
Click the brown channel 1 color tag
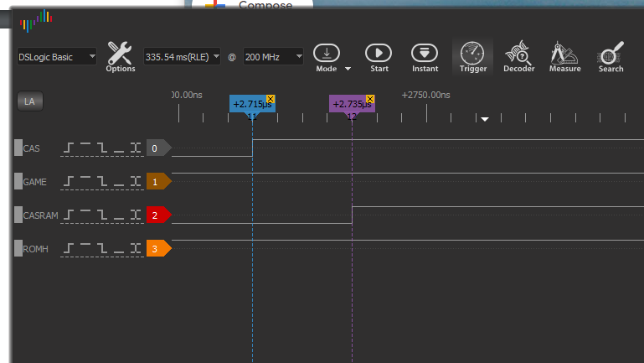coord(158,182)
